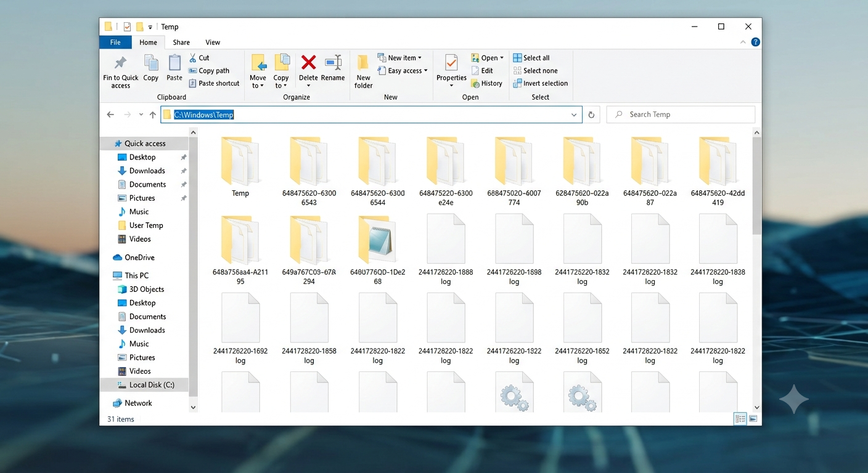Click the address bar path C:\Windows\Temp
Image resolution: width=868 pixels, height=473 pixels.
point(203,115)
